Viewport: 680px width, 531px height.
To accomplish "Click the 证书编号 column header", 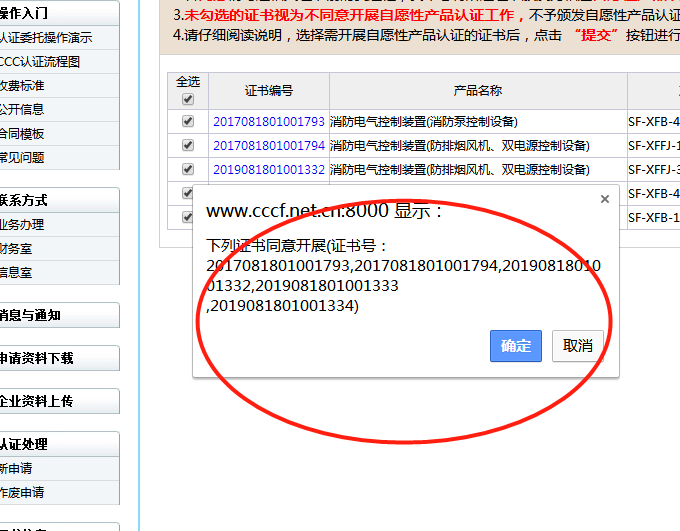I will 268,91.
